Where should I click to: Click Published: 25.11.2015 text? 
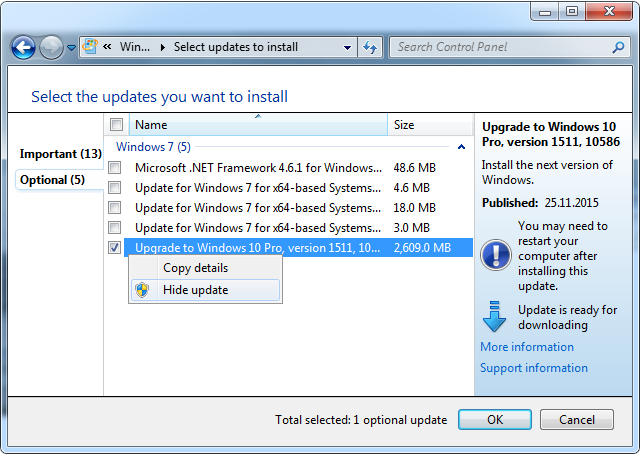click(x=540, y=203)
